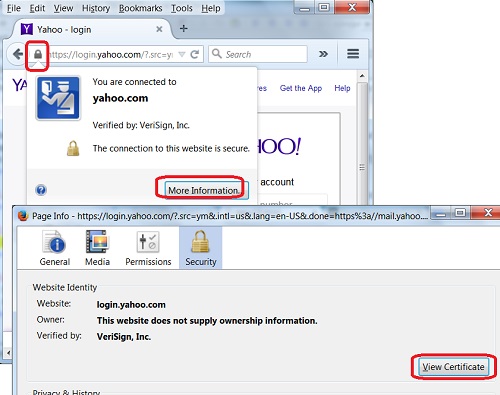Click the 'VeriSign, Inc.' value in Page Info
Viewport: 500px width, 395px height.
coord(124,337)
